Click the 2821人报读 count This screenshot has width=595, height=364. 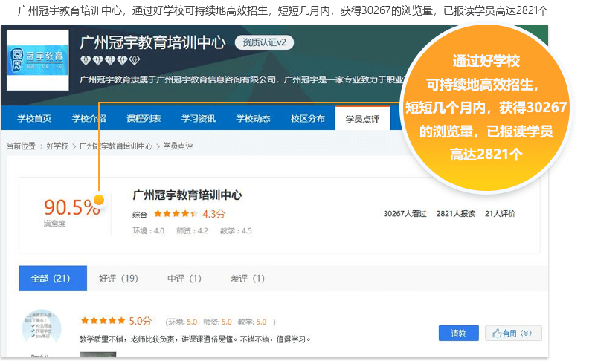tap(456, 213)
